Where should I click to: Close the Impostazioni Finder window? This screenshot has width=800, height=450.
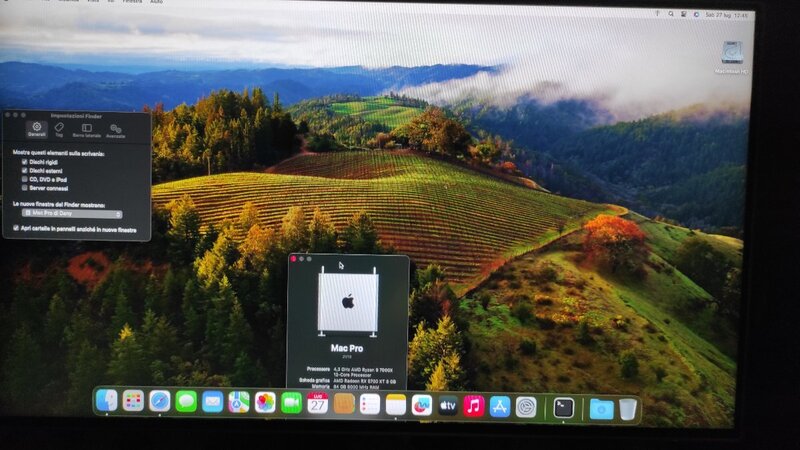pyautogui.click(x=8, y=115)
